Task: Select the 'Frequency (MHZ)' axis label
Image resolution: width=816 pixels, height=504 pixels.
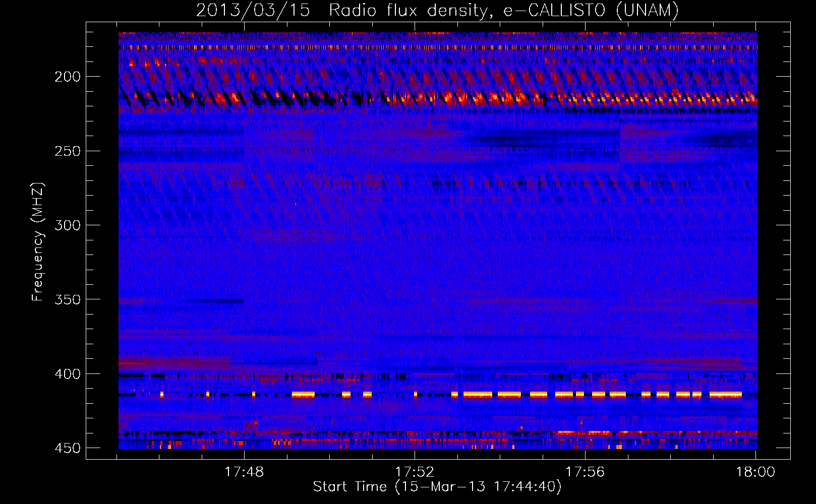Action: (38, 242)
